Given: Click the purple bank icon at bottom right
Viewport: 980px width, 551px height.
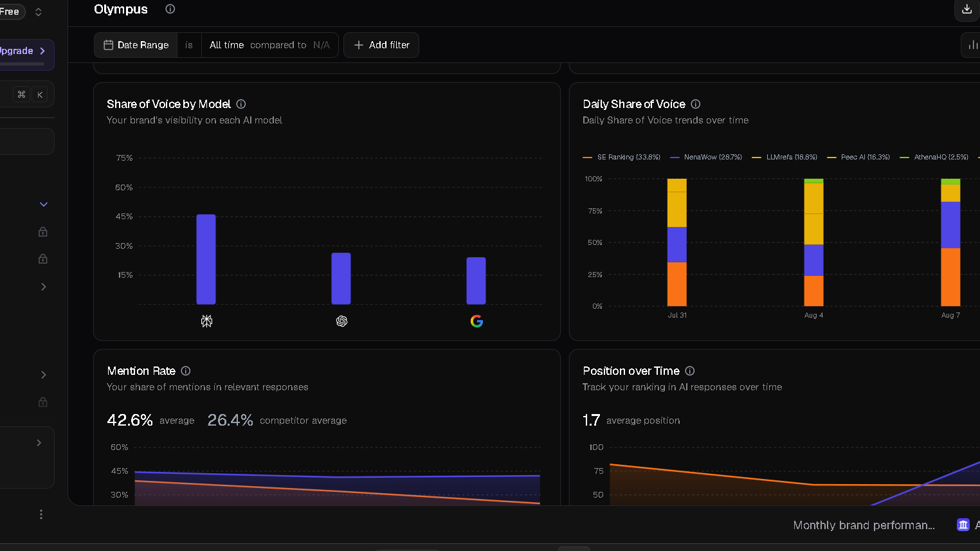Looking at the screenshot, I should [963, 525].
